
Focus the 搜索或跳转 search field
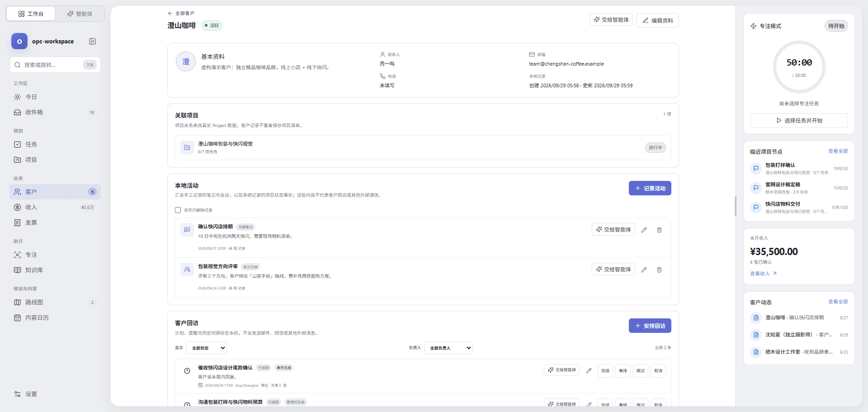click(55, 65)
